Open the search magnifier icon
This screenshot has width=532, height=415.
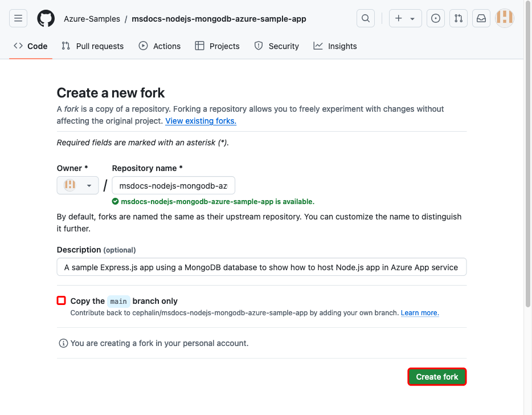[366, 18]
